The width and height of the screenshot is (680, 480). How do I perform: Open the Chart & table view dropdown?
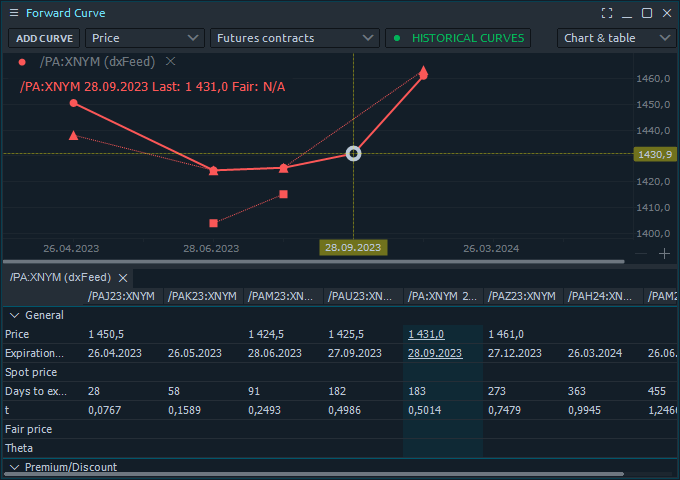[616, 38]
